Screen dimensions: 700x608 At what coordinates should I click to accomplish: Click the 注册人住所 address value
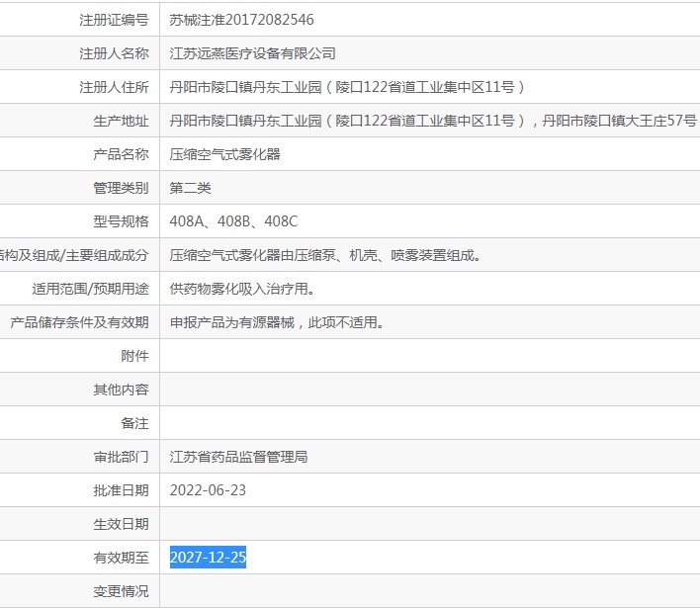click(x=347, y=87)
